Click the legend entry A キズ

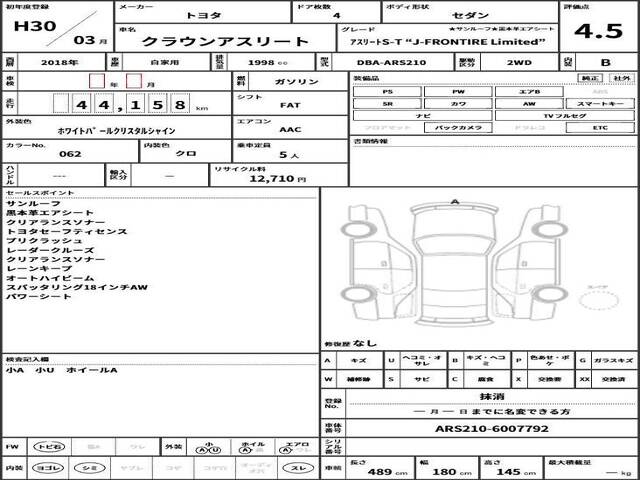tap(352, 360)
